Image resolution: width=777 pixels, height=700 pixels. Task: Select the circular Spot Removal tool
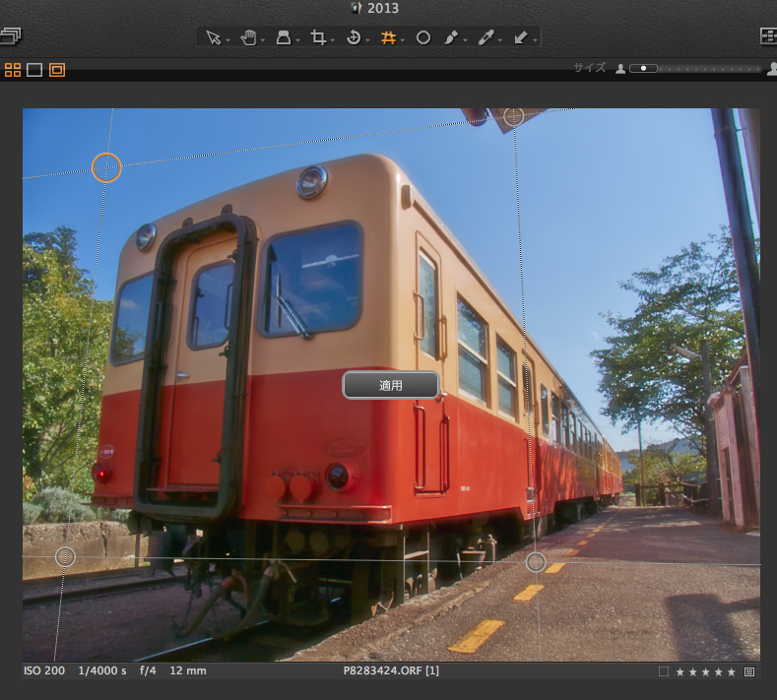[x=423, y=37]
